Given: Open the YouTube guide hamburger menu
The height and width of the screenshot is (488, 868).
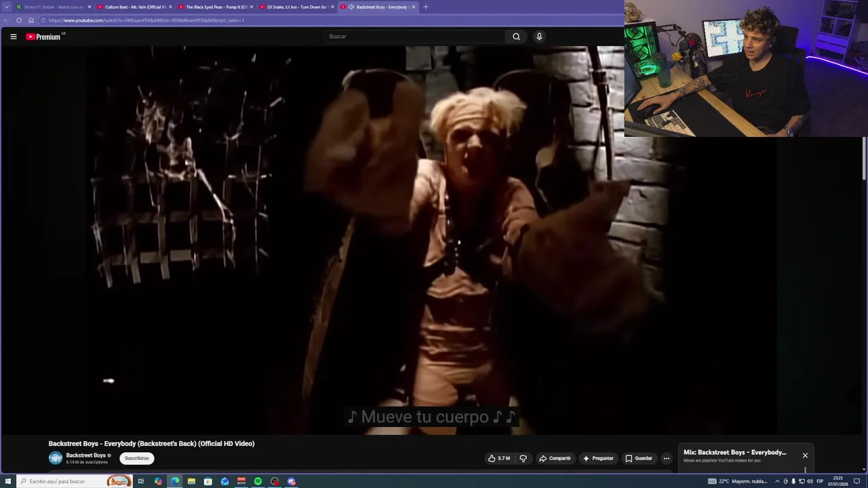Looking at the screenshot, I should coord(13,37).
